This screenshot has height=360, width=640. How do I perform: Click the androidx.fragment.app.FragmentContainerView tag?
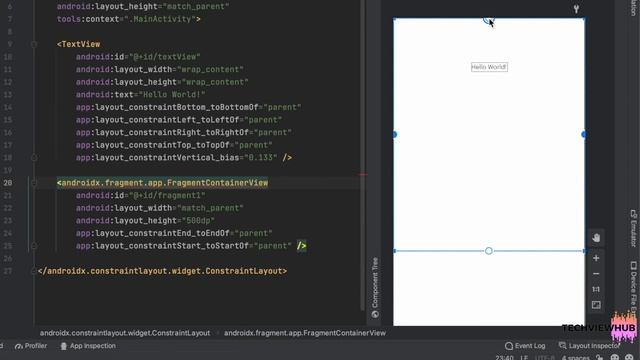(x=162, y=183)
